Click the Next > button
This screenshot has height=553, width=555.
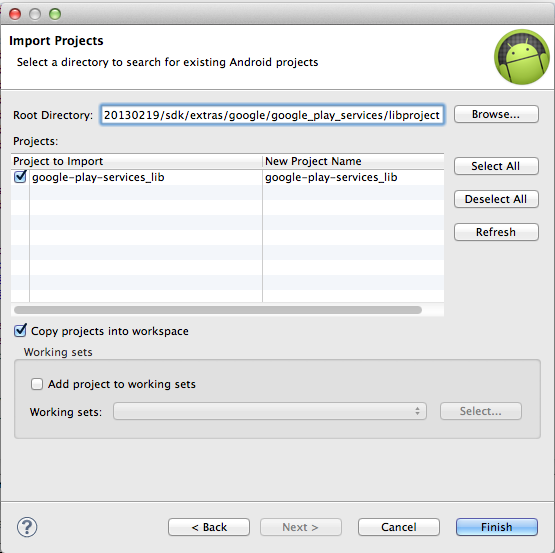tap(301, 527)
